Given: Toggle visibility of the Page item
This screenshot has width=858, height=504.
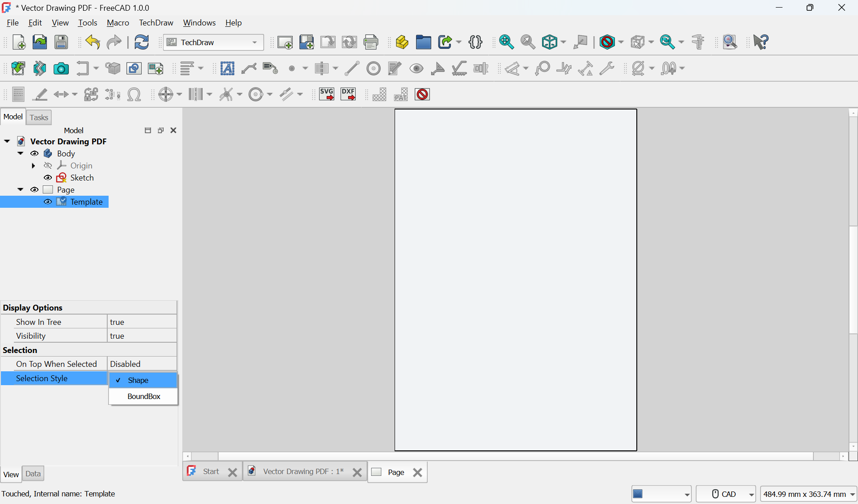Looking at the screenshot, I should pos(34,189).
